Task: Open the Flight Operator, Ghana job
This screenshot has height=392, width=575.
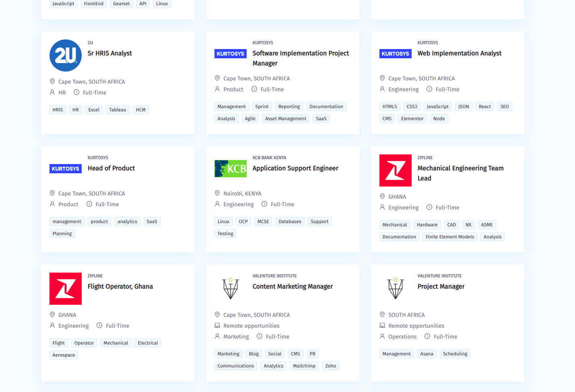Action: coord(120,286)
